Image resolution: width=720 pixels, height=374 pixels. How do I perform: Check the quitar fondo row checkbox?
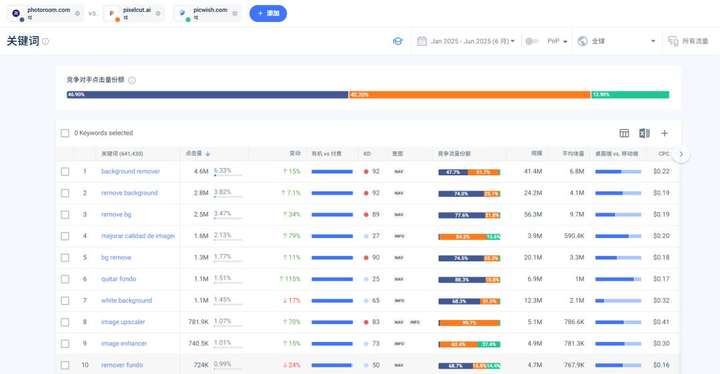pos(65,279)
